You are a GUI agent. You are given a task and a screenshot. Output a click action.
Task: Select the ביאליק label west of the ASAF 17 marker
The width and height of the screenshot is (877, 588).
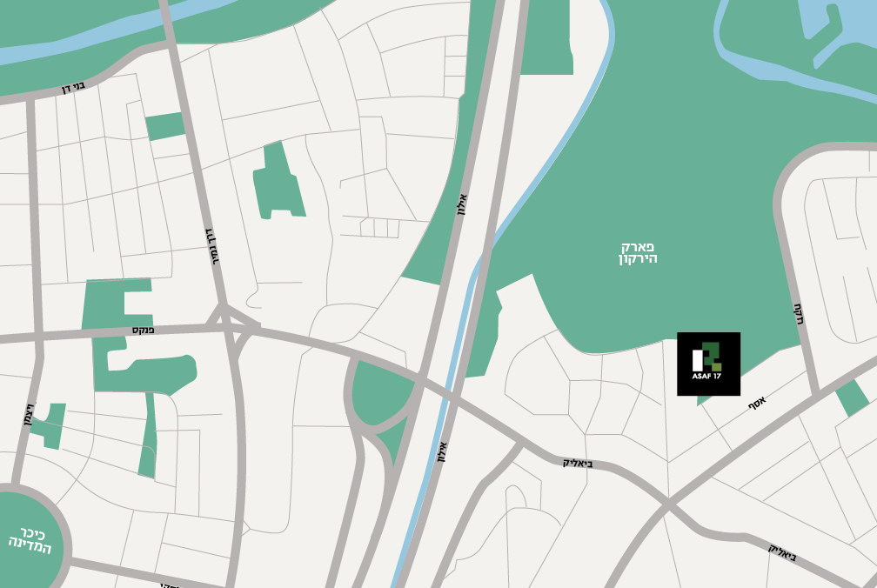tap(578, 464)
